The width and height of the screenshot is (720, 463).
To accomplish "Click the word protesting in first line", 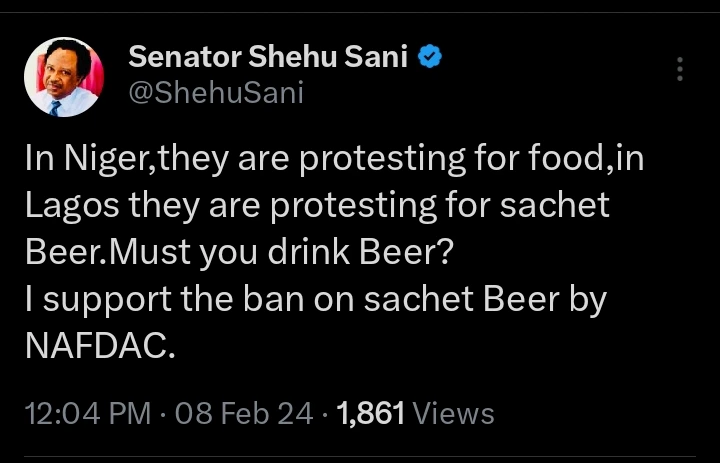I will click(x=382, y=158).
